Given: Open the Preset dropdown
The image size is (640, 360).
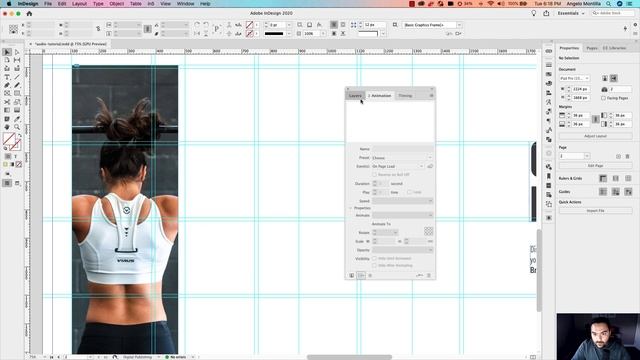Looking at the screenshot, I should coord(402,158).
